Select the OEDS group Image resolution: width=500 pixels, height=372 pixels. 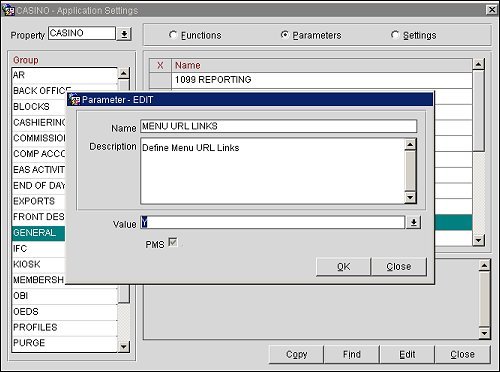point(65,311)
